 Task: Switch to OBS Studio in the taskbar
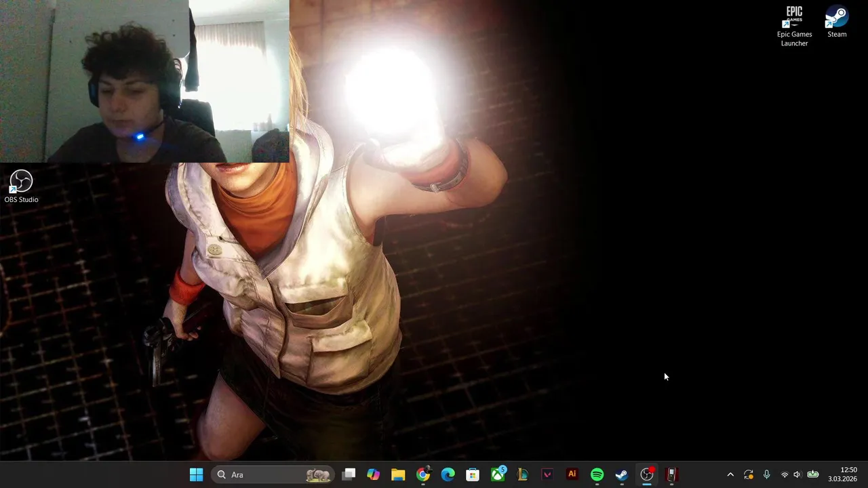point(646,474)
